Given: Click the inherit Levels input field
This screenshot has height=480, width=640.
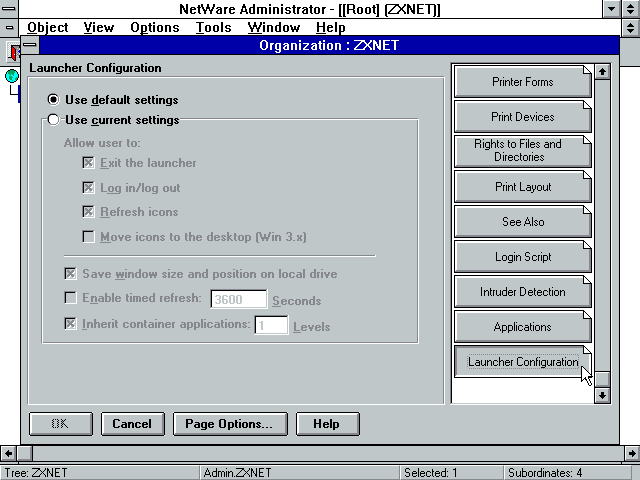Looking at the screenshot, I should 271,325.
